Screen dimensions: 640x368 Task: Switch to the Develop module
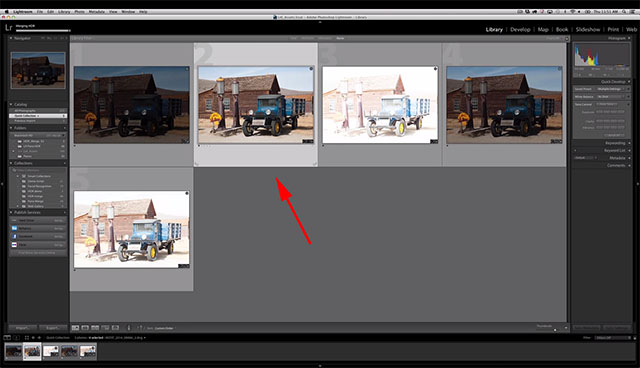coord(520,29)
